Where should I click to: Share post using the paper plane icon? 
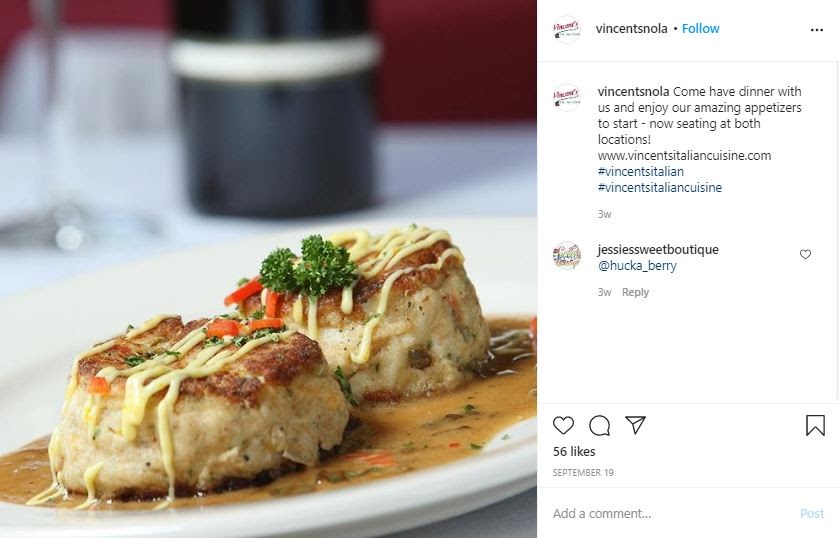click(x=636, y=425)
